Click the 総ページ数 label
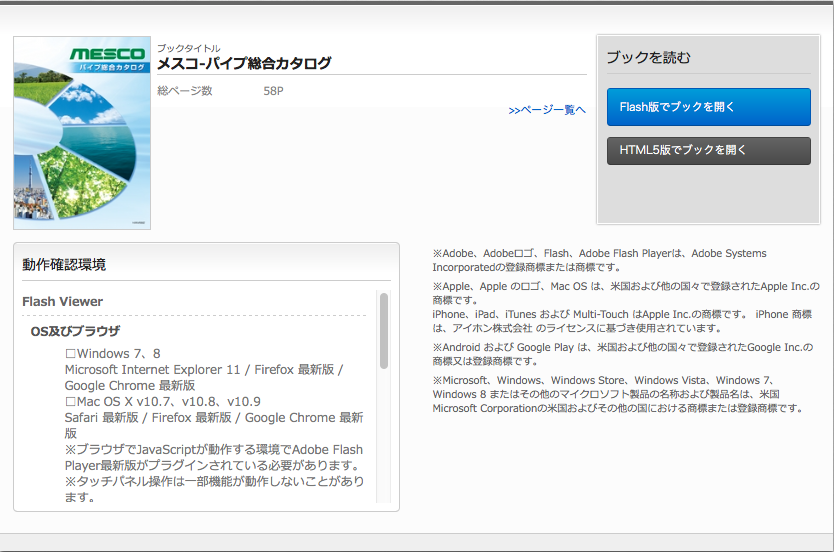Image resolution: width=834 pixels, height=552 pixels. (185, 91)
